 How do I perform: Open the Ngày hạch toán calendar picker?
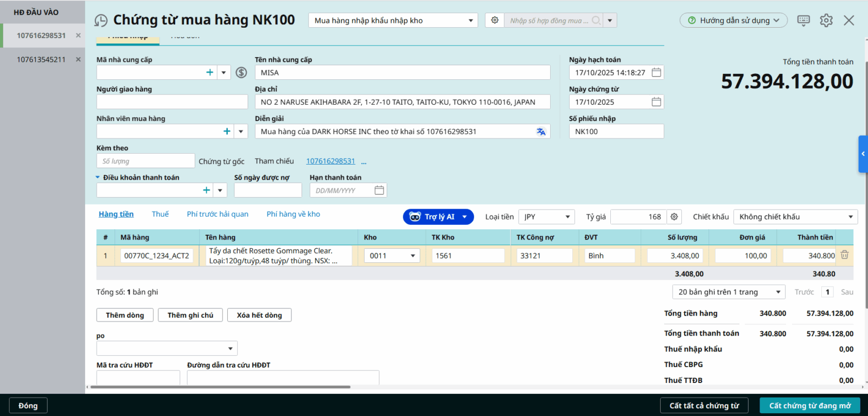point(656,73)
